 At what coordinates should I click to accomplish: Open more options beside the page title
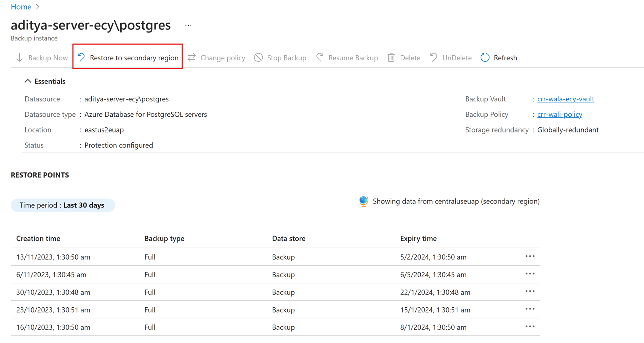click(x=188, y=26)
